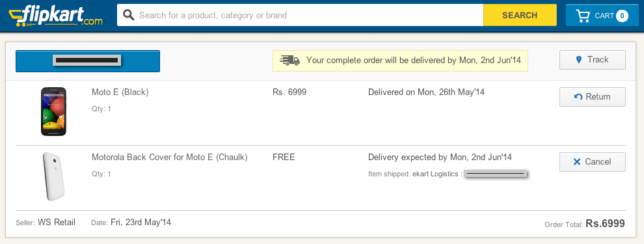The height and width of the screenshot is (244, 644).
Task: Click the delivery truck icon
Action: 289,61
